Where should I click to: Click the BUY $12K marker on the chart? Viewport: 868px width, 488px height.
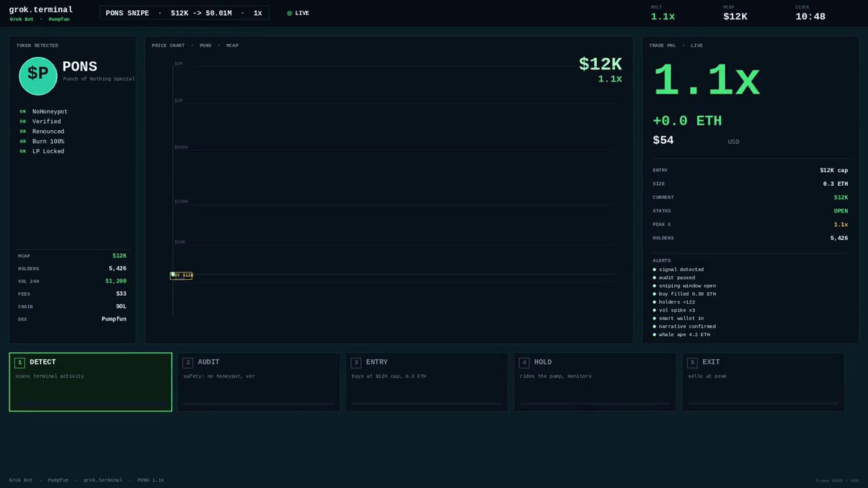[x=182, y=275]
